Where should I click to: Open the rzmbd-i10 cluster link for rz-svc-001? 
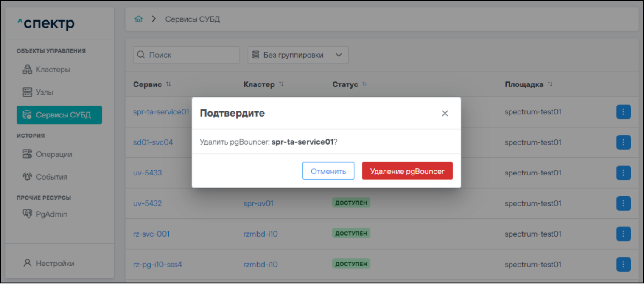[260, 234]
